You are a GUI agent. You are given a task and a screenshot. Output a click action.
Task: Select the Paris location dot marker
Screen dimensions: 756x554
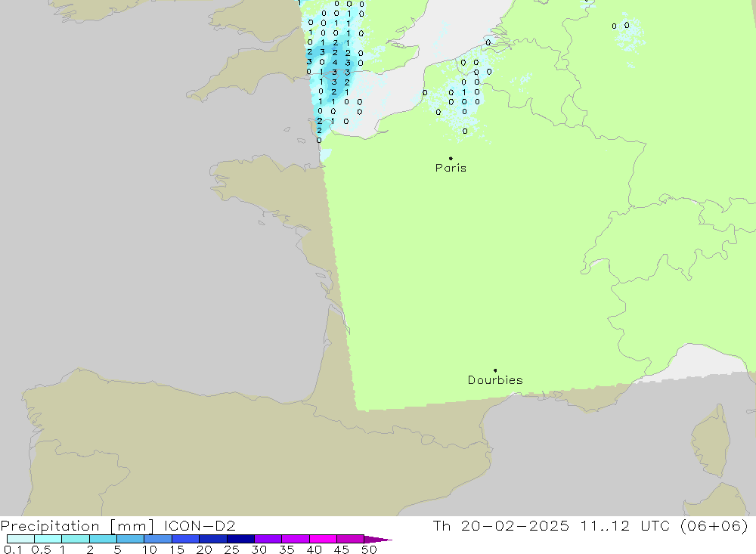tap(451, 158)
